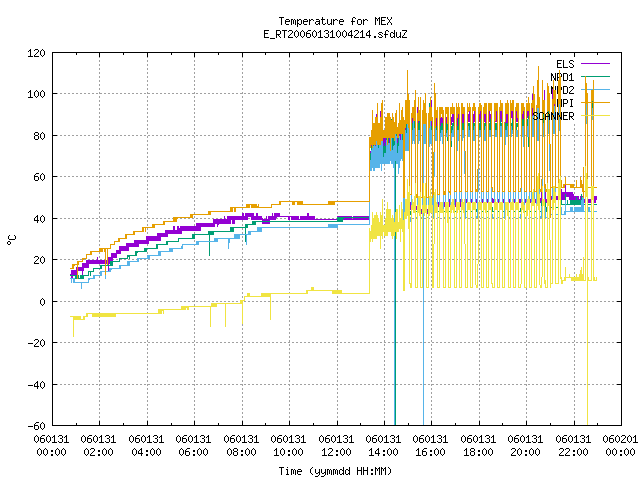
Task: Click the y-axis value -20
Action: 36,343
